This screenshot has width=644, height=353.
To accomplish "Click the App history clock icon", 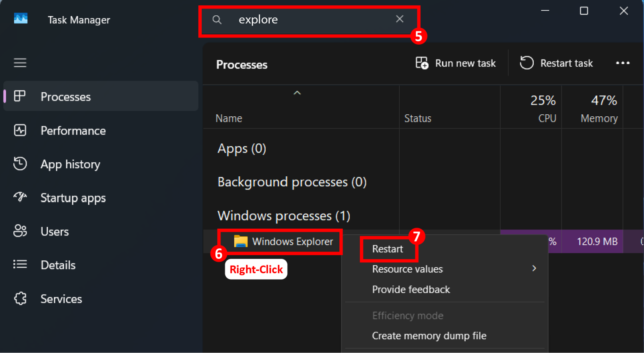I will pos(20,164).
